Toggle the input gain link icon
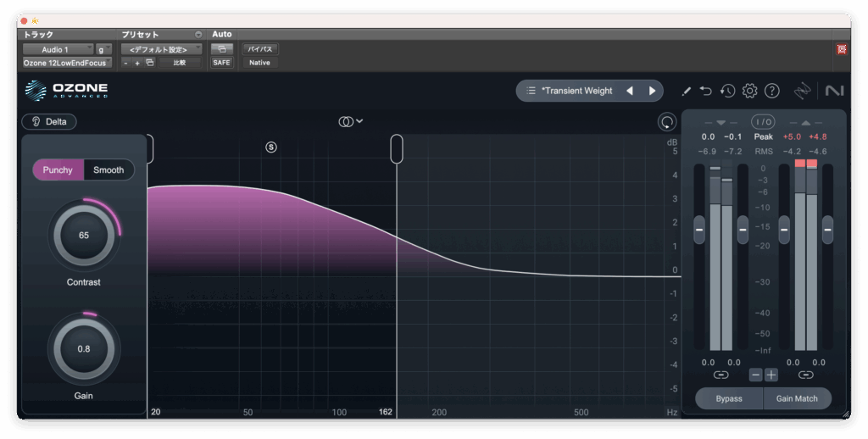 click(721, 375)
